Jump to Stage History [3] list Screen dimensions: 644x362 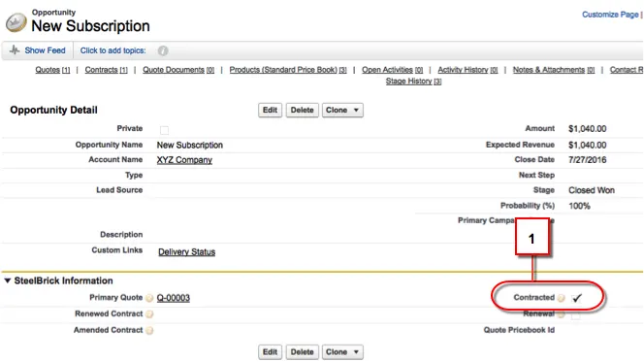pos(413,82)
